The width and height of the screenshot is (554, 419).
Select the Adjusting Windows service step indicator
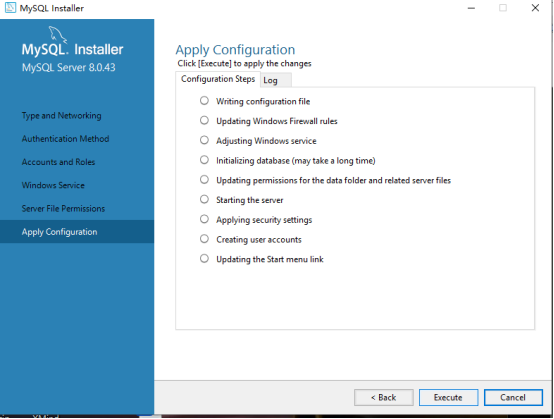pos(204,140)
